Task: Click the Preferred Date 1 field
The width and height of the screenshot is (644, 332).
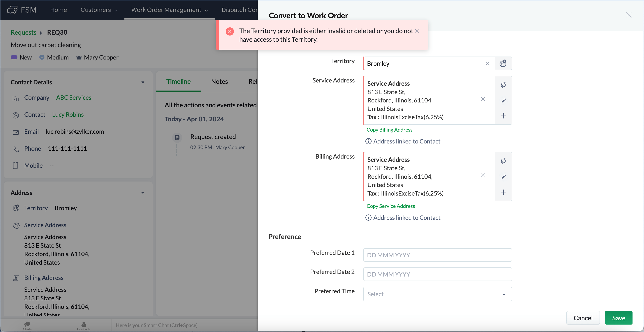Action: click(437, 255)
